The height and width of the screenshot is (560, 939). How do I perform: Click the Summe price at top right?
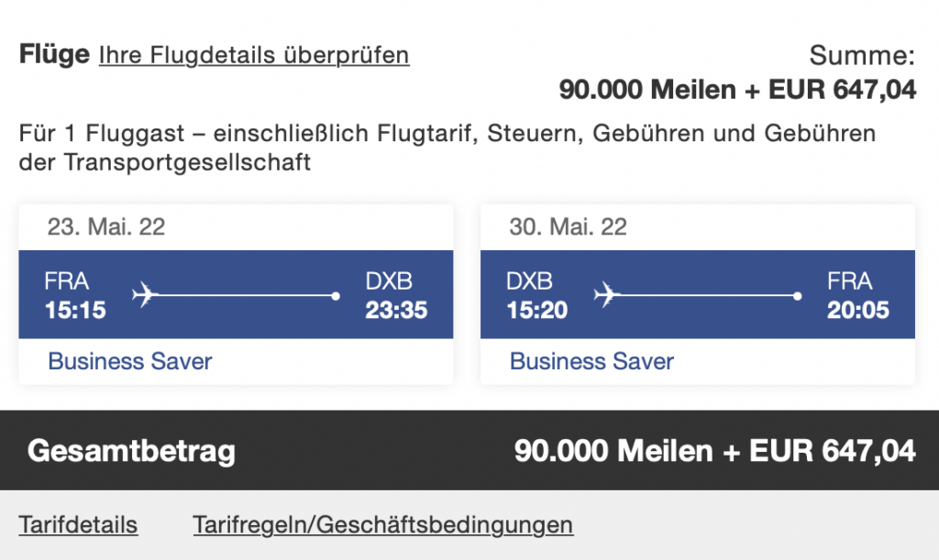pos(737,90)
